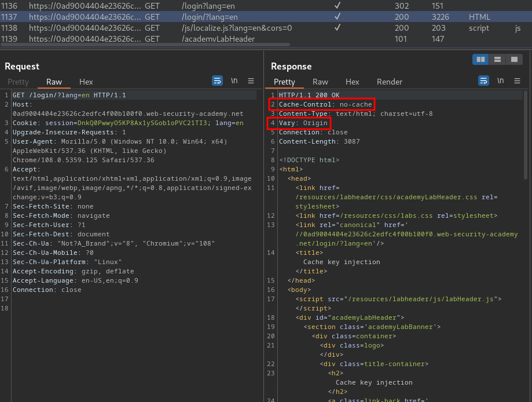Open the Request panel options menu

tap(251, 81)
